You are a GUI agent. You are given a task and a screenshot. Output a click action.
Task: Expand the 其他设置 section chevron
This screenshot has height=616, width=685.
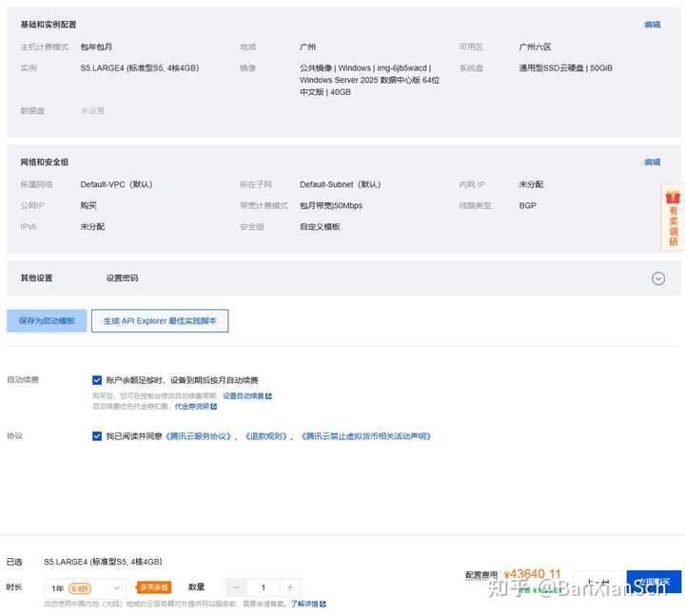[x=658, y=279]
